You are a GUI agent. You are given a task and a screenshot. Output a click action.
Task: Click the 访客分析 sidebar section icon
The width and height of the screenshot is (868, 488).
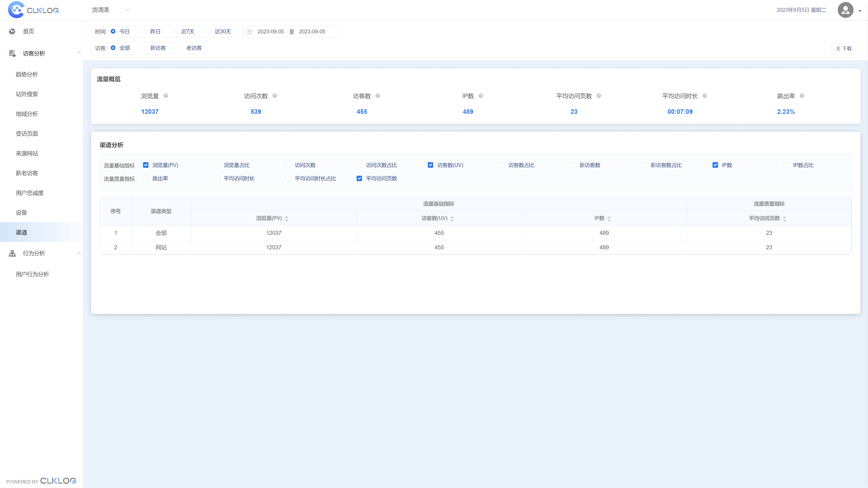pyautogui.click(x=12, y=53)
